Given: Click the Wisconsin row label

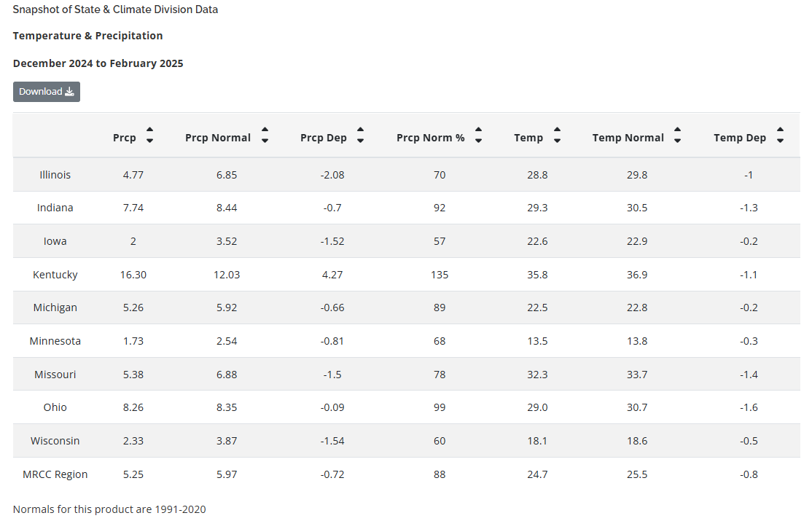Looking at the screenshot, I should coord(55,441).
